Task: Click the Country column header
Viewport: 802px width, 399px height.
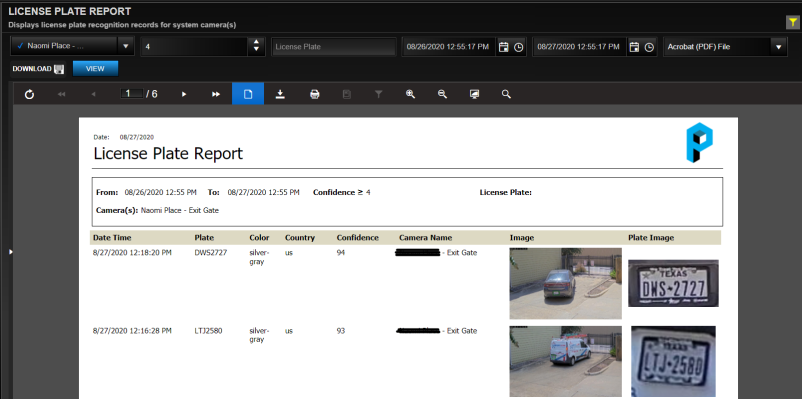Action: 300,238
